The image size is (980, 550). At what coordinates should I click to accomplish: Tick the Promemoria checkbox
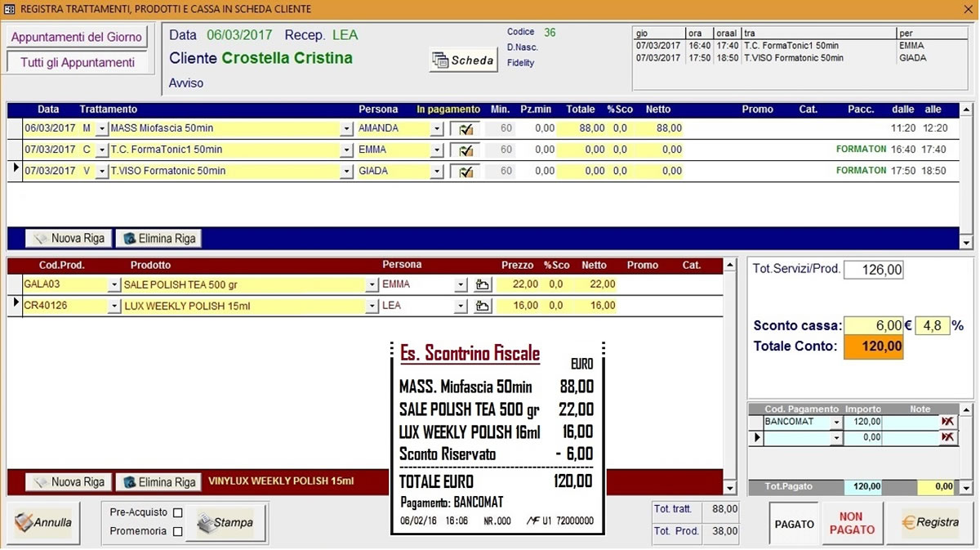coord(177,531)
